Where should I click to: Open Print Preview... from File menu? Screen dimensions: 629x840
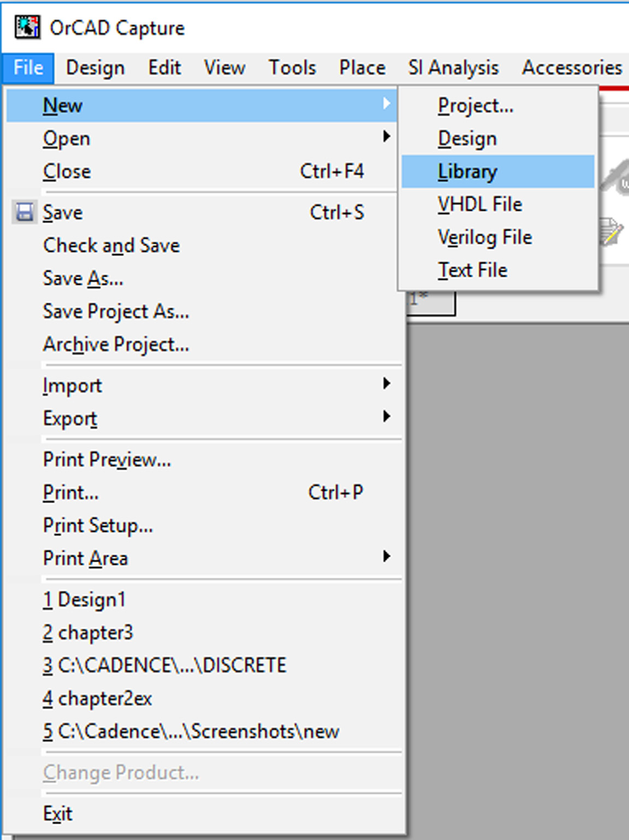pyautogui.click(x=107, y=460)
